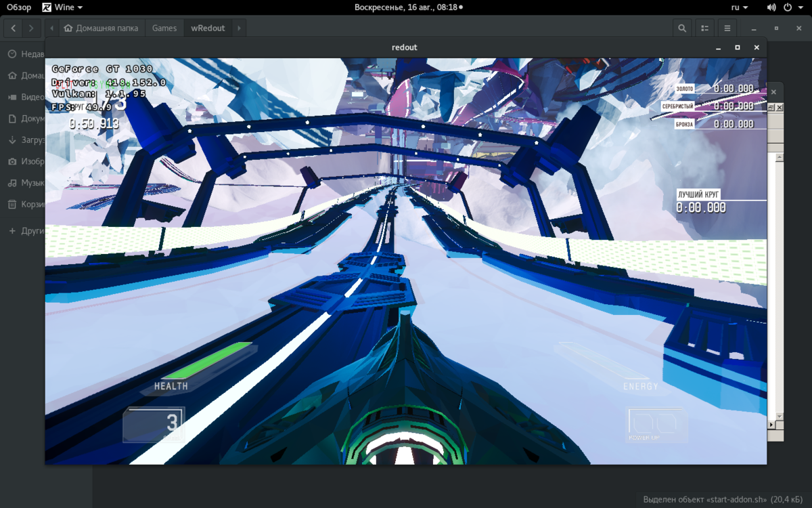812x508 pixels.
Task: Open Recent via the clock sidebar icon
Action: [x=12, y=54]
